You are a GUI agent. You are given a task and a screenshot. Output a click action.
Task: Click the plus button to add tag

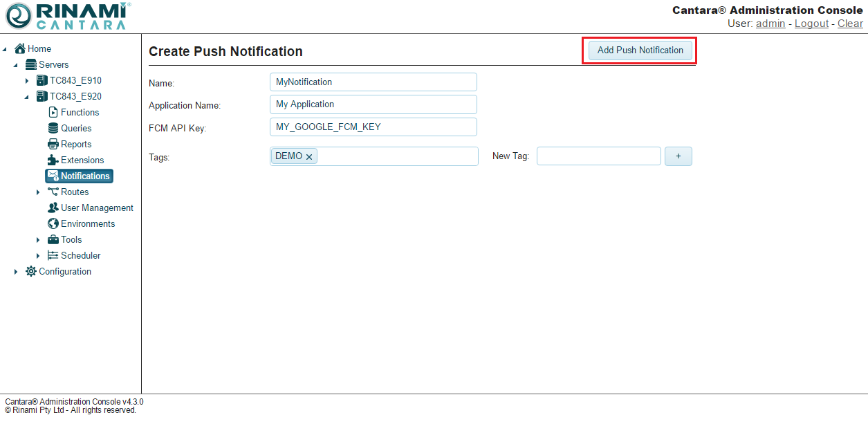coord(678,156)
